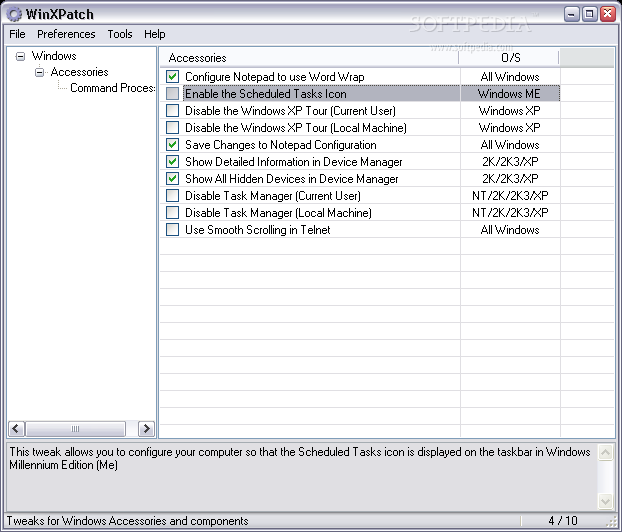
Task: Click row text Configure Notepad to use Word Wrap
Action: point(275,77)
